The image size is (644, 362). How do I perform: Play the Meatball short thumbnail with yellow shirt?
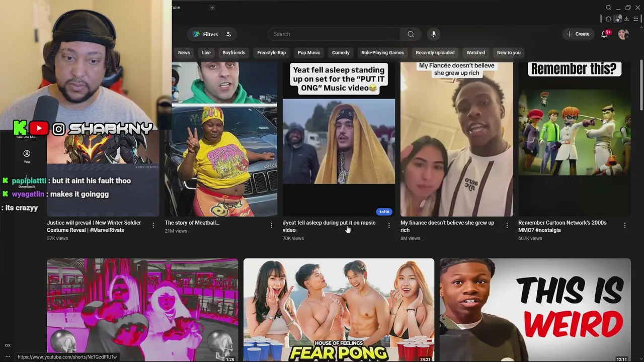coord(221,139)
